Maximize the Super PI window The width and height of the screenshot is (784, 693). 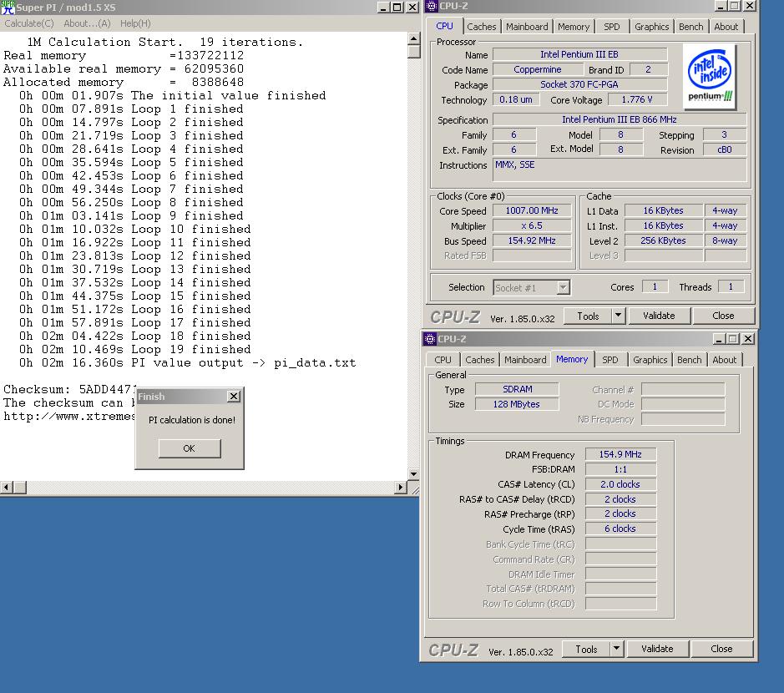pos(397,7)
